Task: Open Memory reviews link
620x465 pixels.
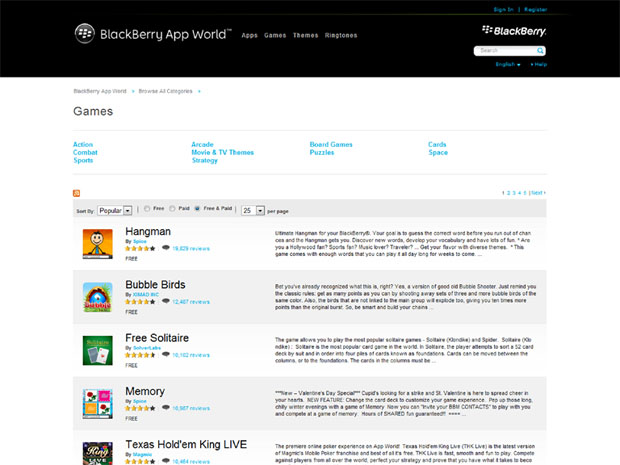Action: click(x=191, y=408)
